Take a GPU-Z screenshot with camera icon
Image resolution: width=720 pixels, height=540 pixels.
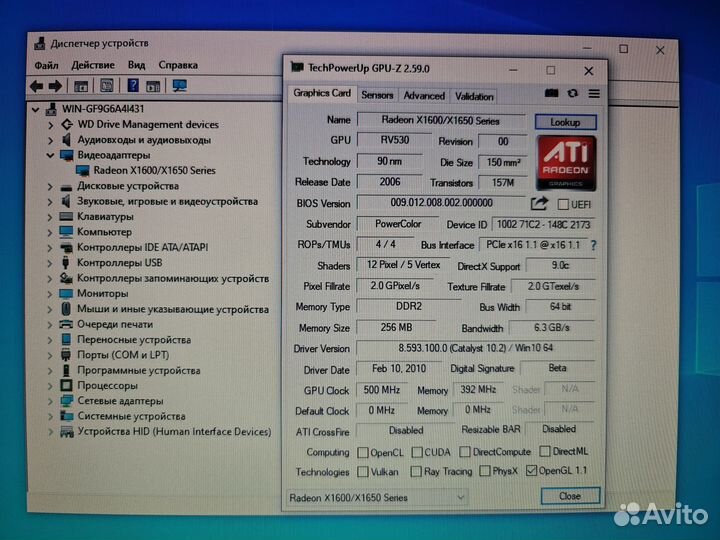551,94
